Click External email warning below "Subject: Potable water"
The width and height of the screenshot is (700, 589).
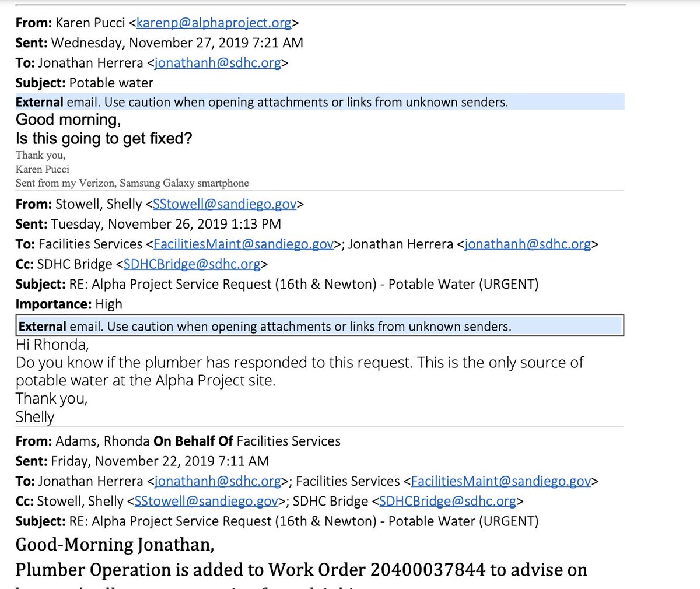point(320,102)
